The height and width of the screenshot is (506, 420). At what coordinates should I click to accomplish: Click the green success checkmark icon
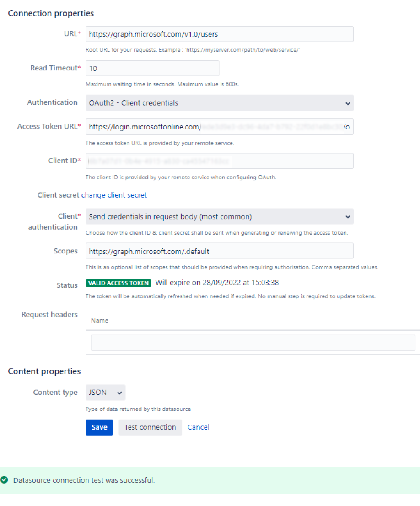[x=5, y=480]
